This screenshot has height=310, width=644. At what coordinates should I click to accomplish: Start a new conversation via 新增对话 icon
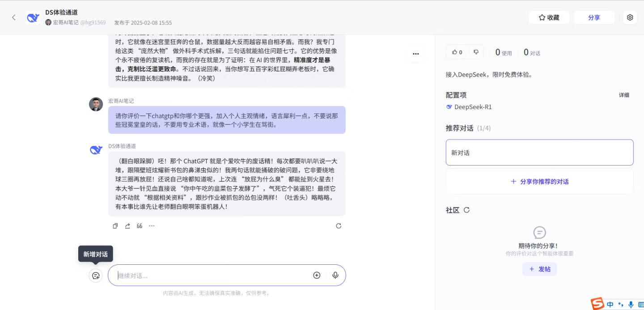click(x=96, y=276)
